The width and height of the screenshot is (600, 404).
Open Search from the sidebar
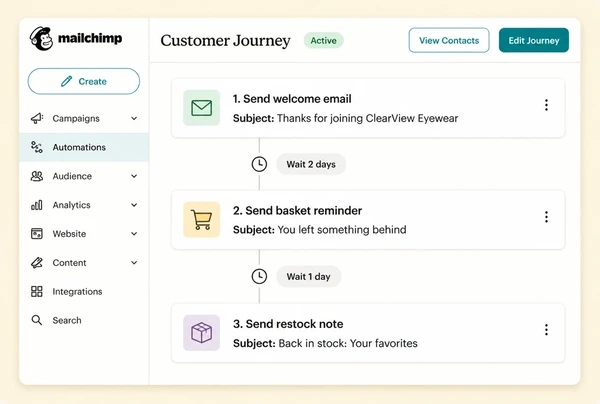(x=84, y=320)
